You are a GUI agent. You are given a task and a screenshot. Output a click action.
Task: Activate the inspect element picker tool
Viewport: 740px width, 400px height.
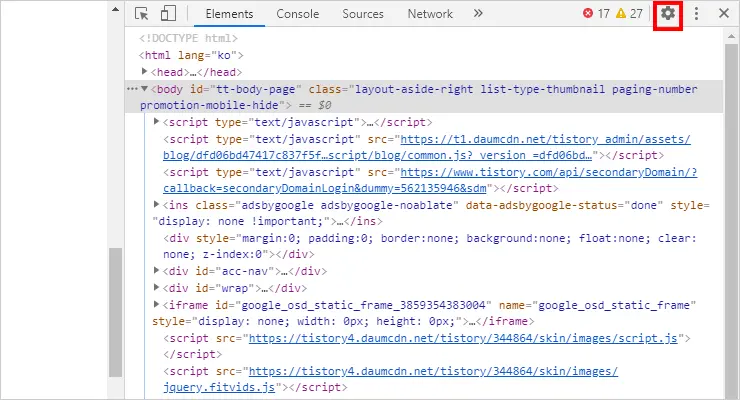pos(142,14)
